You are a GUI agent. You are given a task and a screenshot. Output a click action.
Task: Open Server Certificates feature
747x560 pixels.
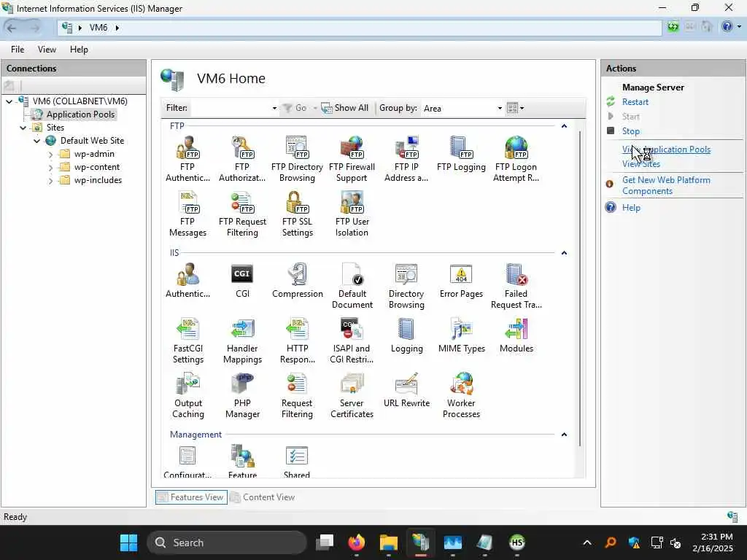(x=352, y=395)
